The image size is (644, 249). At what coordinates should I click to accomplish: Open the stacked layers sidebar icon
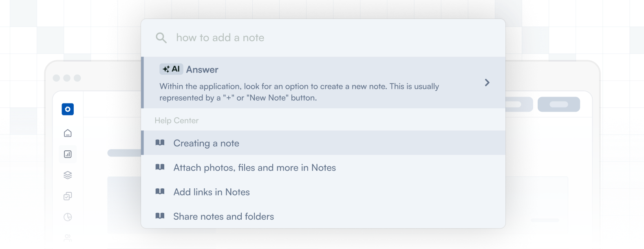point(68,175)
